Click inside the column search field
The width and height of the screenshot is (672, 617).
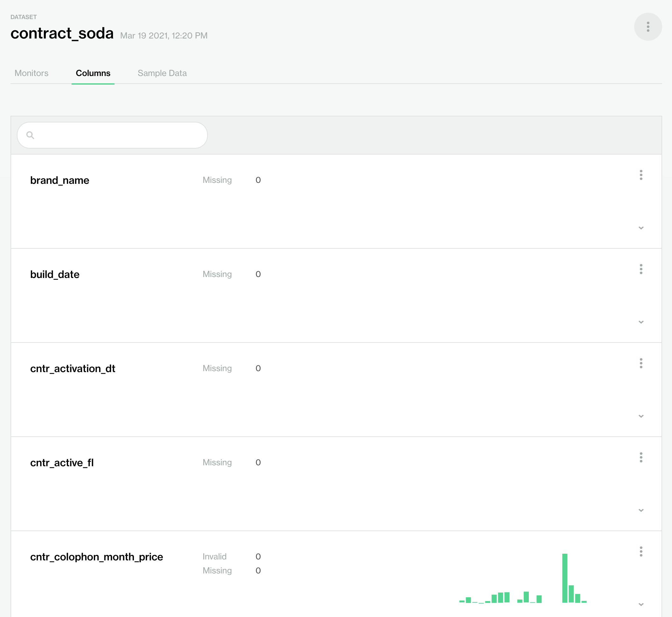click(x=112, y=135)
